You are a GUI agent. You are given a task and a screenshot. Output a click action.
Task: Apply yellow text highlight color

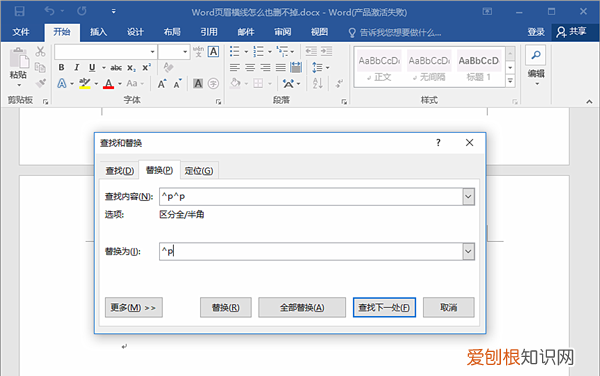(85, 83)
